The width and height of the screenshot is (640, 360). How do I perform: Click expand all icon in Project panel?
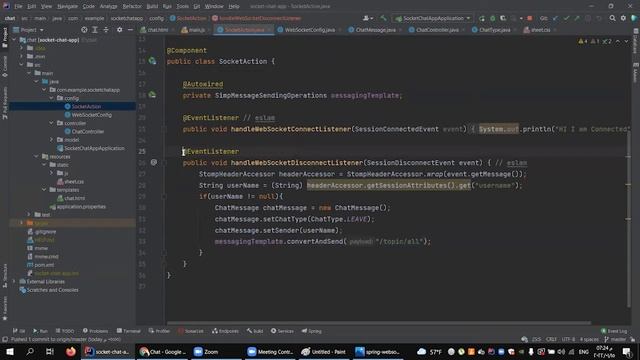pyautogui.click(x=95, y=30)
